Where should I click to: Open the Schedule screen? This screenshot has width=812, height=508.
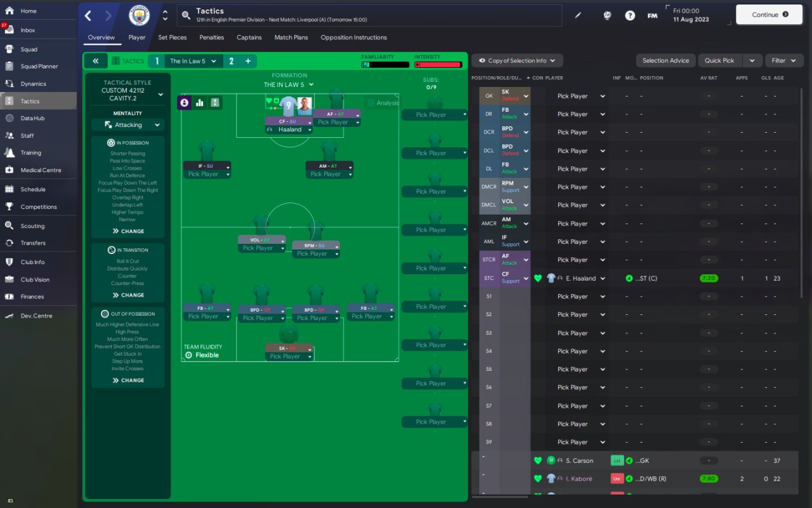[33, 189]
